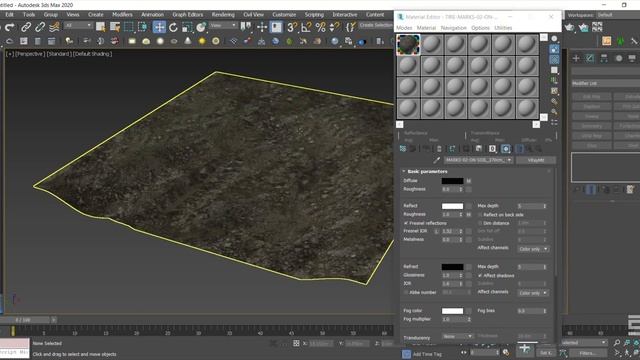
Task: Open the material name dropdown in Material Editor
Action: point(478,160)
